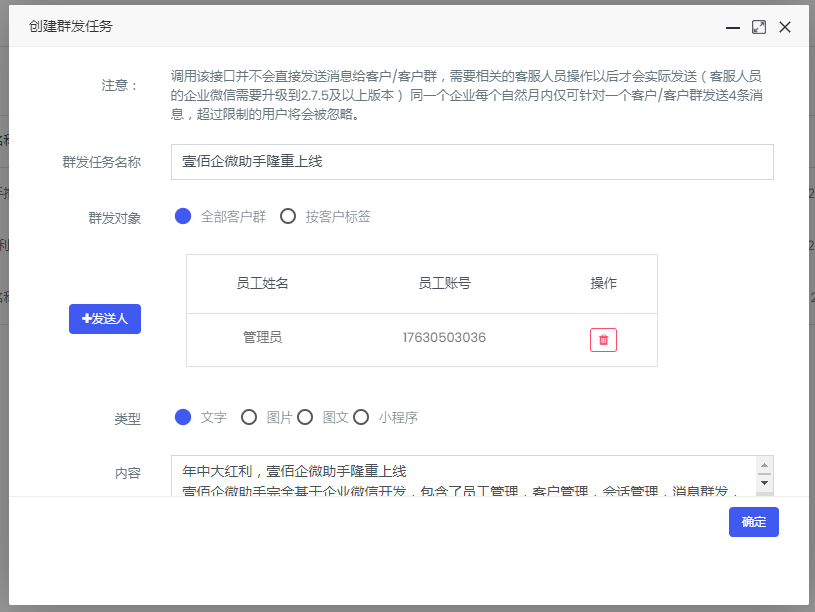Pick the 图片 message type
The width and height of the screenshot is (815, 612).
tap(249, 417)
